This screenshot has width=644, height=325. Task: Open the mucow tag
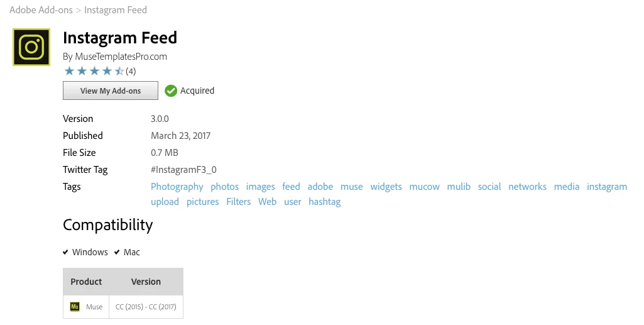pyautogui.click(x=424, y=187)
